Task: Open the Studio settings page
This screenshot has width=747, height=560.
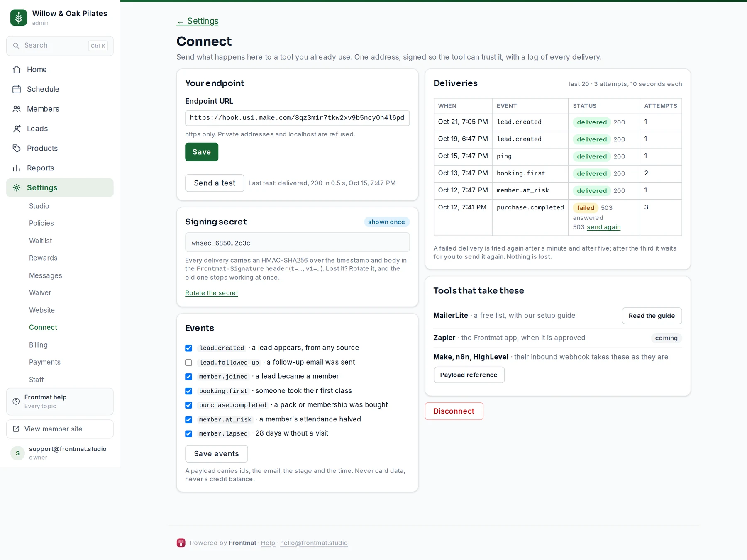Action: [x=39, y=206]
